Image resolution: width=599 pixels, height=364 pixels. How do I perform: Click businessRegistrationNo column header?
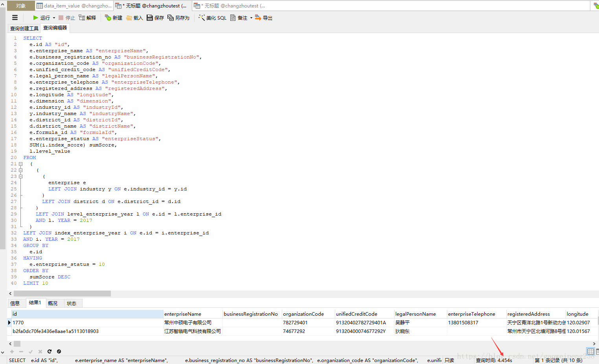point(252,314)
